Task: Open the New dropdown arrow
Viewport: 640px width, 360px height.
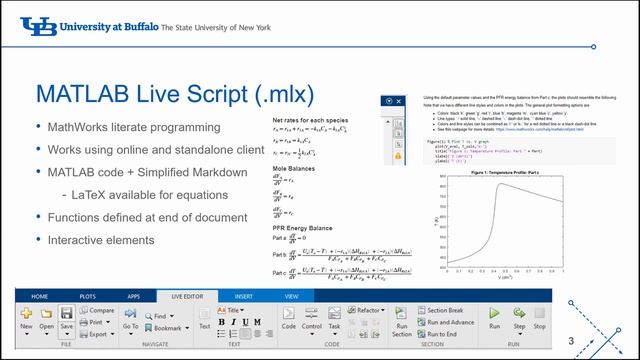Action: coord(27,334)
